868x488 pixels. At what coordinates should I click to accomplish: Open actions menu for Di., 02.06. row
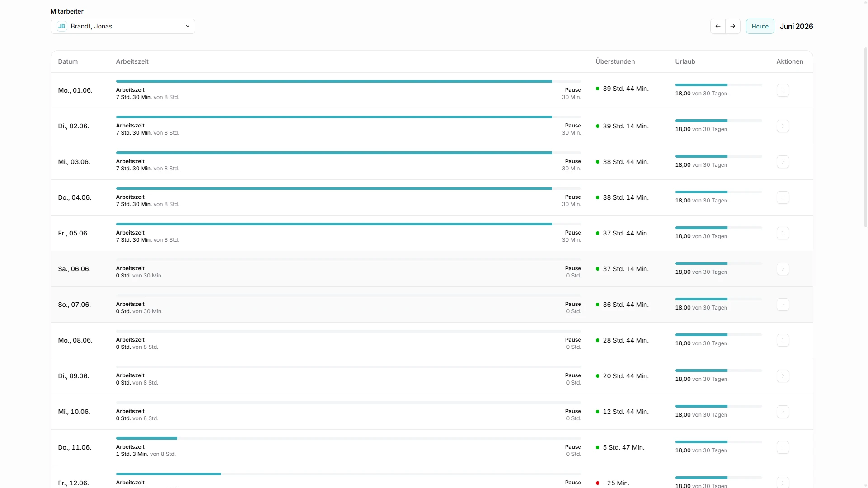click(783, 126)
